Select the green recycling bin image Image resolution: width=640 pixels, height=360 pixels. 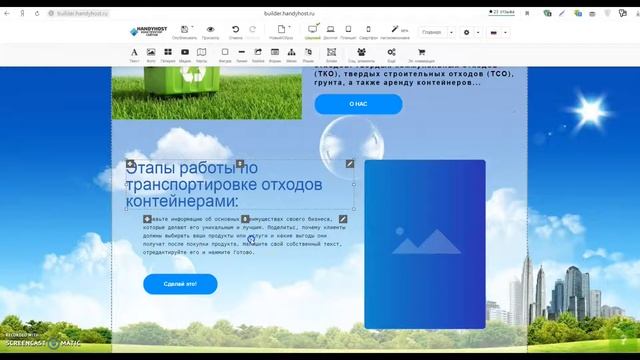[x=207, y=93]
